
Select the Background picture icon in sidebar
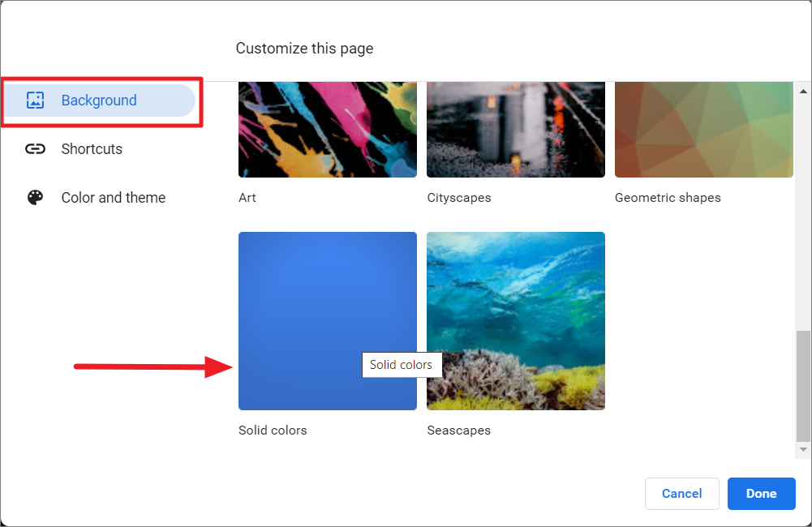point(35,100)
